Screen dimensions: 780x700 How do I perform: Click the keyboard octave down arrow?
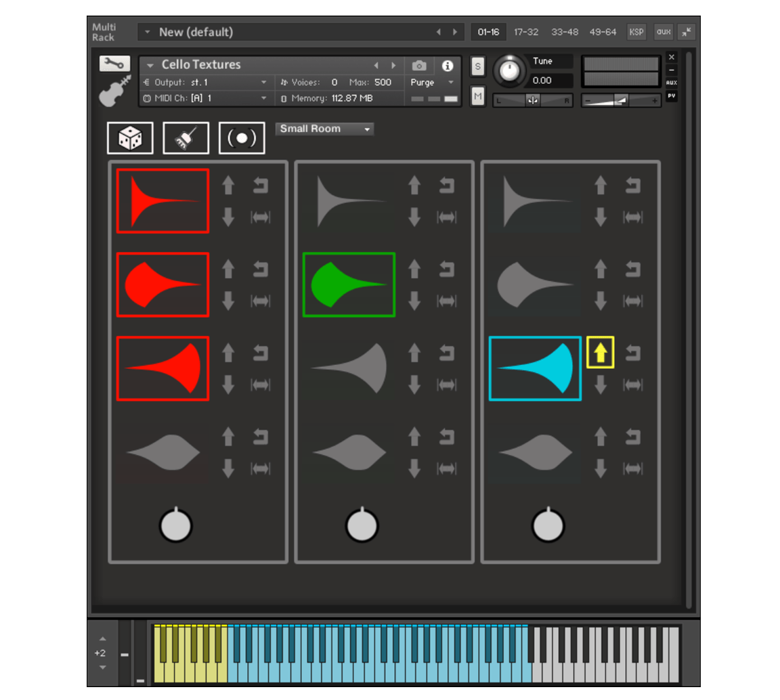coord(102,668)
